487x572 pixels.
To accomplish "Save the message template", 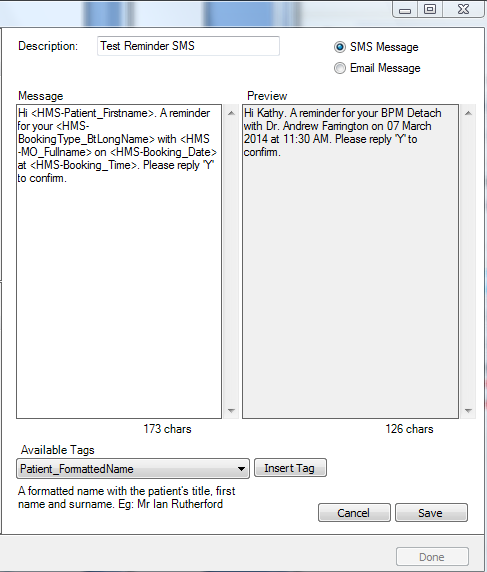I will point(431,513).
